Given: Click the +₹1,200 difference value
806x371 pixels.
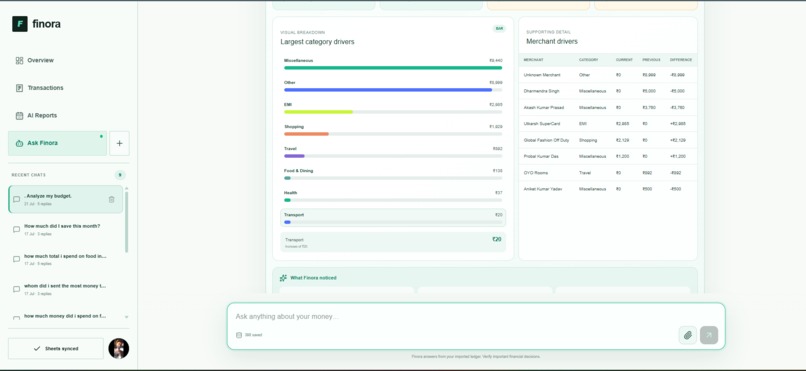Looking at the screenshot, I should 677,156.
